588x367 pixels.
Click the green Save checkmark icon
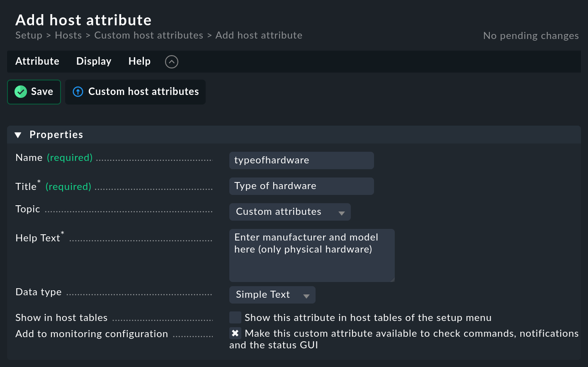(x=21, y=92)
